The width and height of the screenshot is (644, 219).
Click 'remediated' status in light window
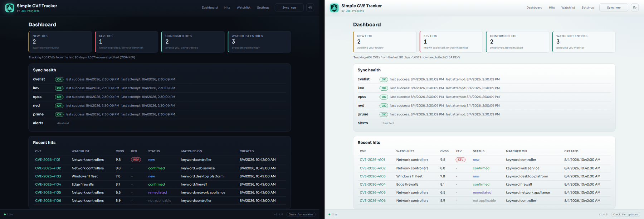482,192
